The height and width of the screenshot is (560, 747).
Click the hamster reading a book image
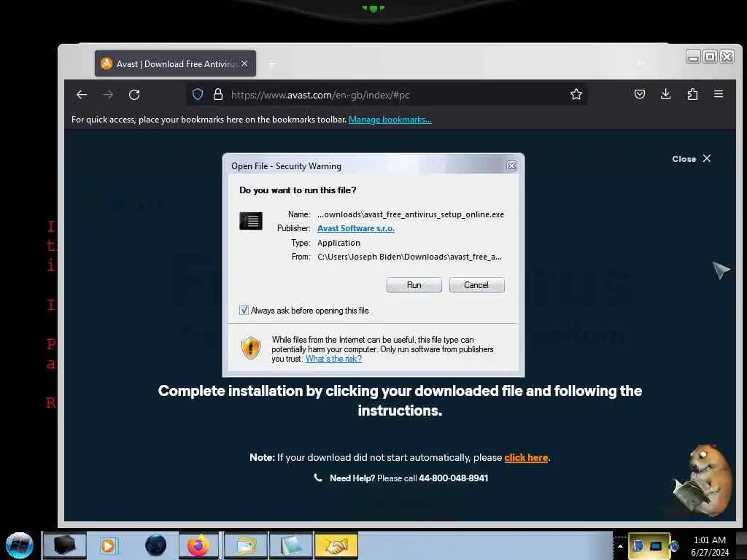[x=702, y=480]
